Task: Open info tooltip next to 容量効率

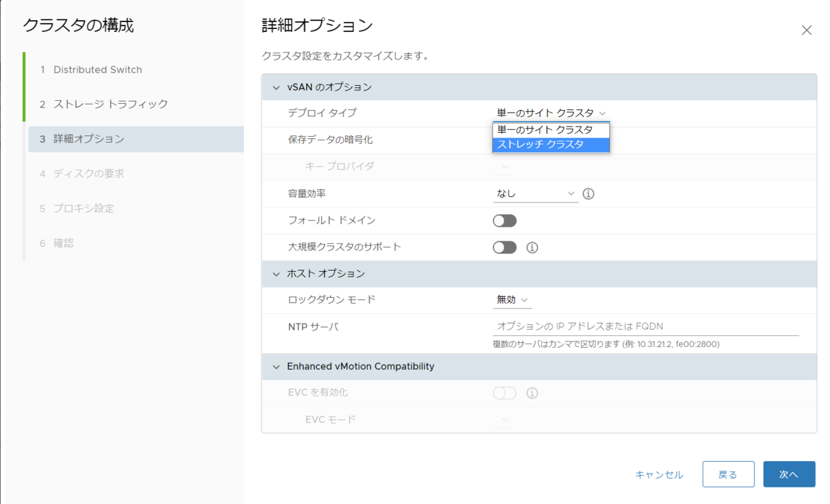Action: click(588, 194)
